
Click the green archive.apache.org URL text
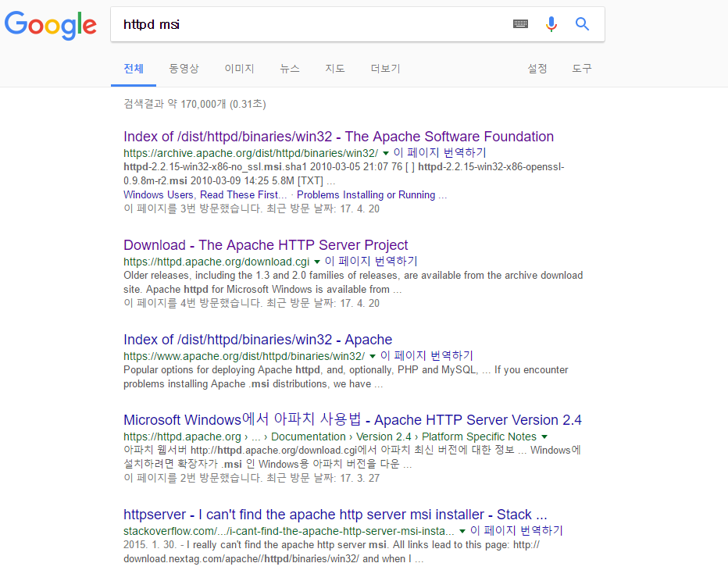(x=251, y=153)
